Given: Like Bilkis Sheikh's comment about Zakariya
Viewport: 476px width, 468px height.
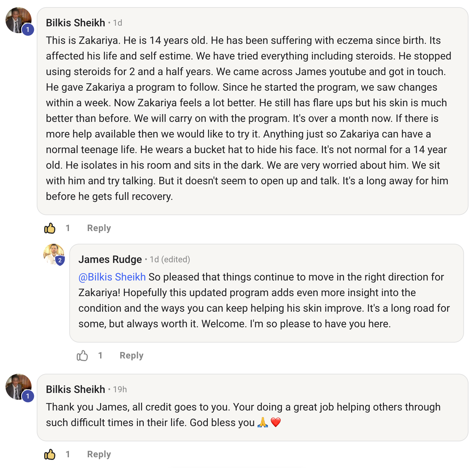Looking at the screenshot, I should point(50,228).
